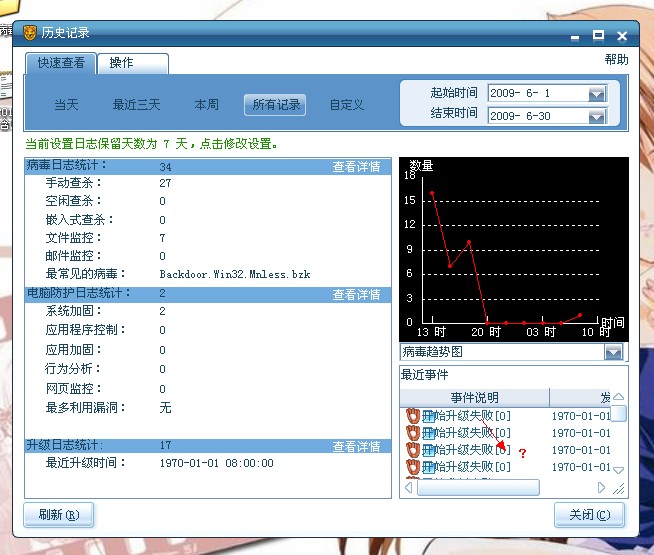The width and height of the screenshot is (654, 555).
Task: Open the 起始时间 date dropdown
Action: click(x=597, y=94)
